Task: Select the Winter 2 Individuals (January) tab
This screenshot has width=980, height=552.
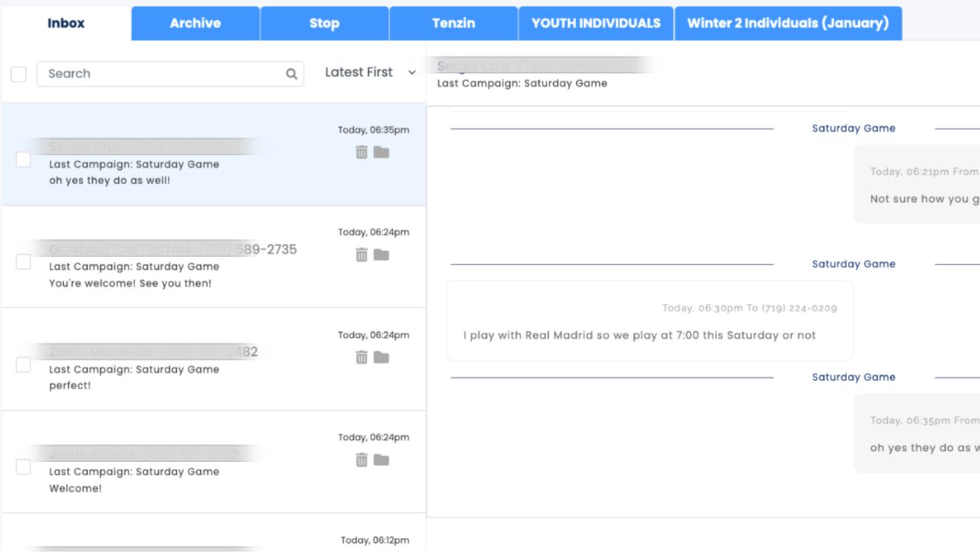Action: click(788, 23)
